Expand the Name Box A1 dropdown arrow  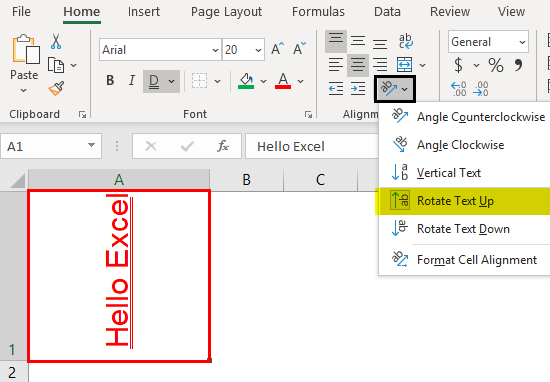pyautogui.click(x=92, y=145)
